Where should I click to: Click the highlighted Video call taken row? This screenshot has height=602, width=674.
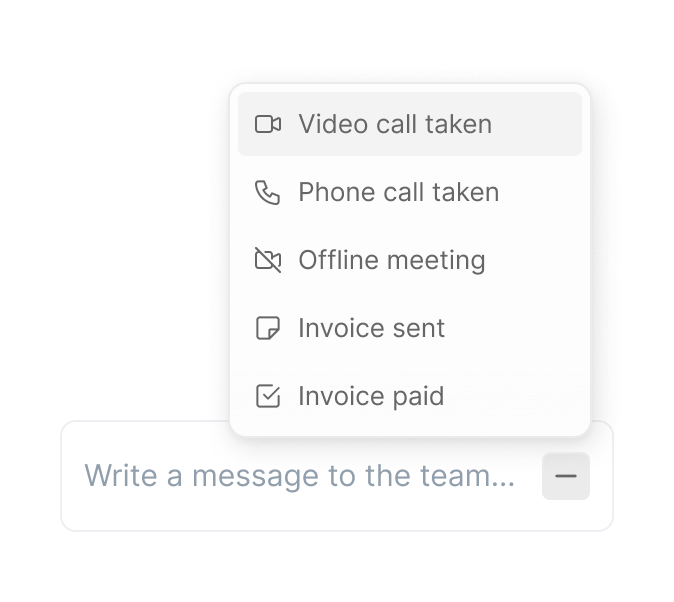click(x=410, y=124)
